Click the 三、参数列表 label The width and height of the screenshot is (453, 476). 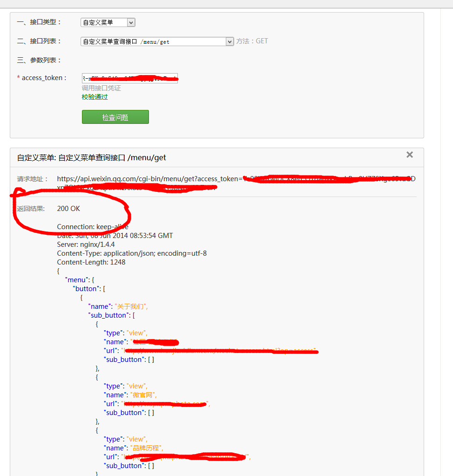pyautogui.click(x=39, y=60)
